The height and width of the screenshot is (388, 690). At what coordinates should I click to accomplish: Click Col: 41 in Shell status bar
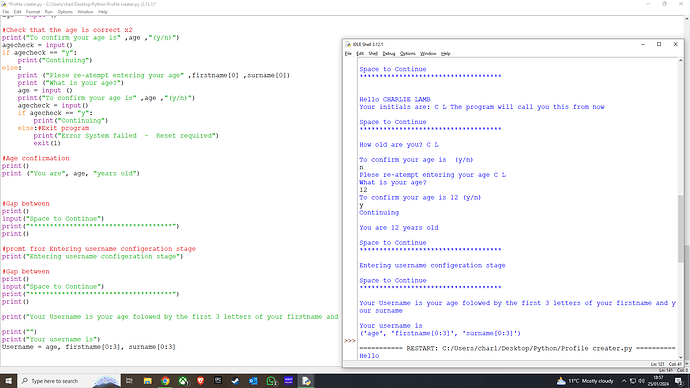[675, 364]
